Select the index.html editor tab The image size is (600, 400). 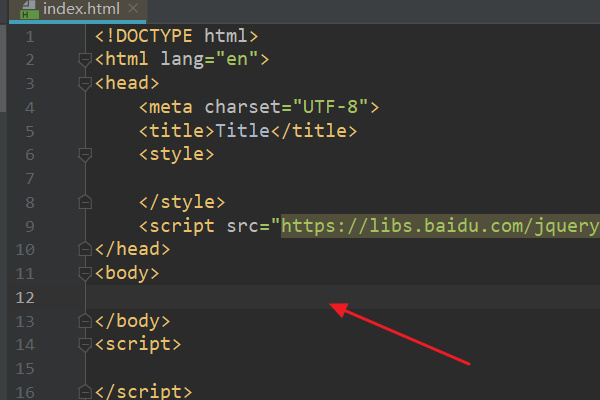(78, 10)
